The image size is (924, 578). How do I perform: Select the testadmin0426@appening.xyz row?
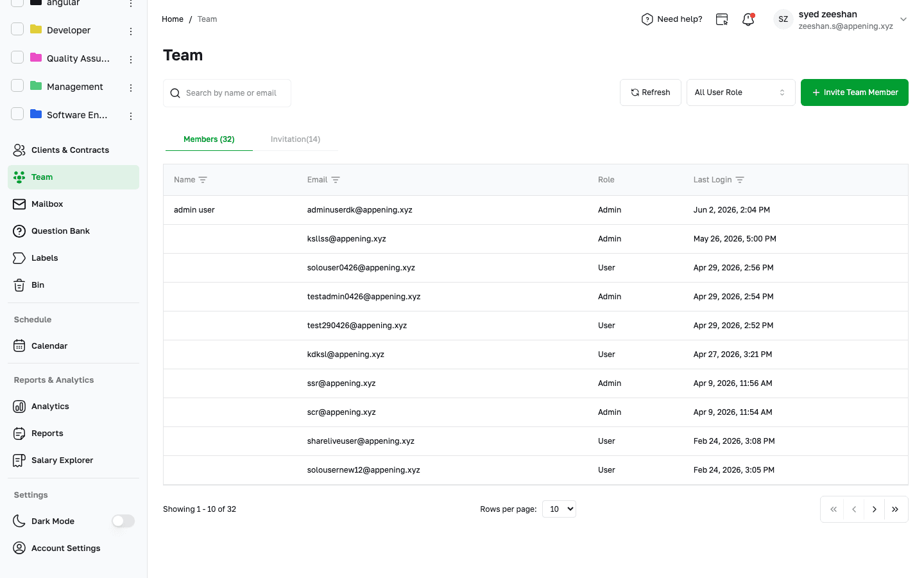pos(536,297)
